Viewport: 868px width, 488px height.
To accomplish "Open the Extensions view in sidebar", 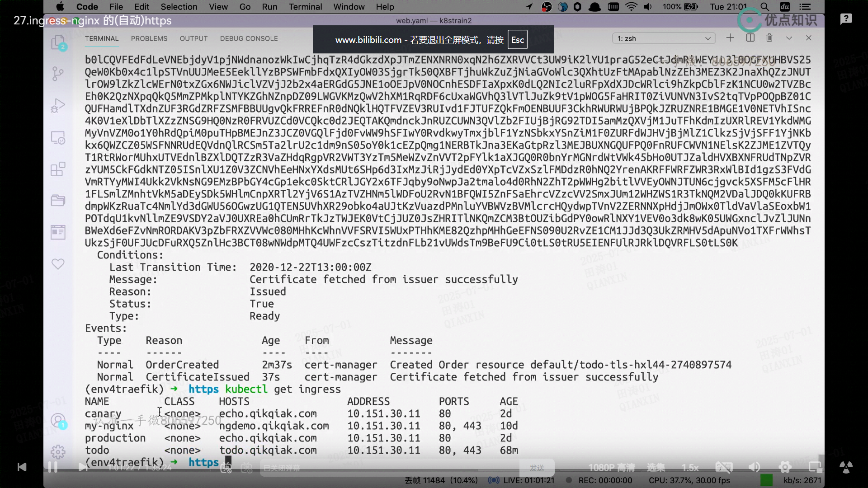I will 58,169.
